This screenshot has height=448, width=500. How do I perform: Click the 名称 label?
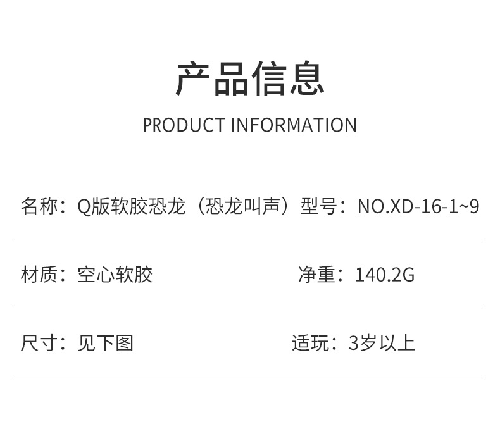(39, 206)
